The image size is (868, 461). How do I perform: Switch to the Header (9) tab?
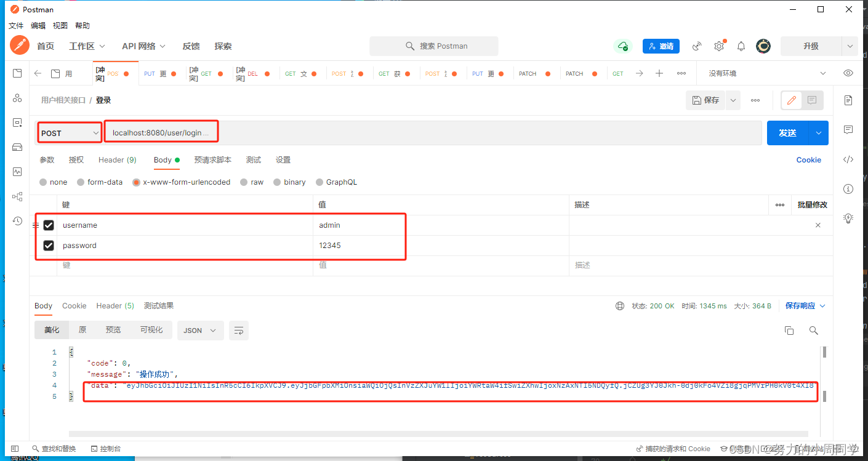(x=117, y=159)
